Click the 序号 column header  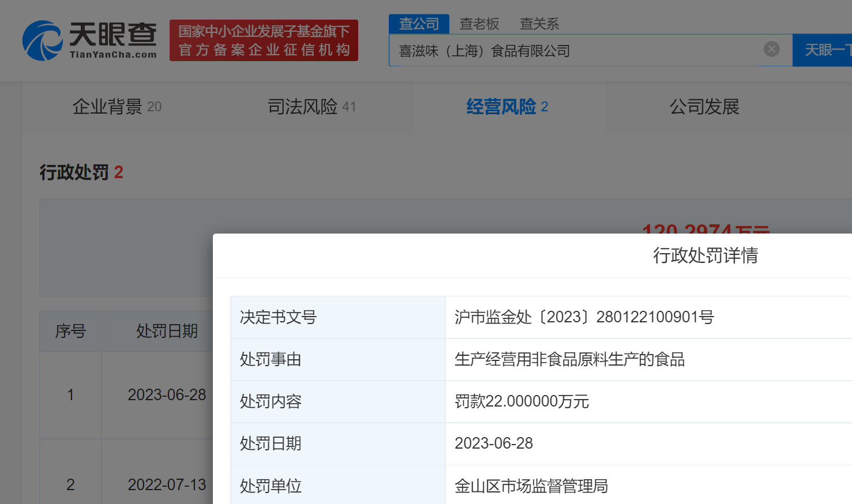coord(70,331)
